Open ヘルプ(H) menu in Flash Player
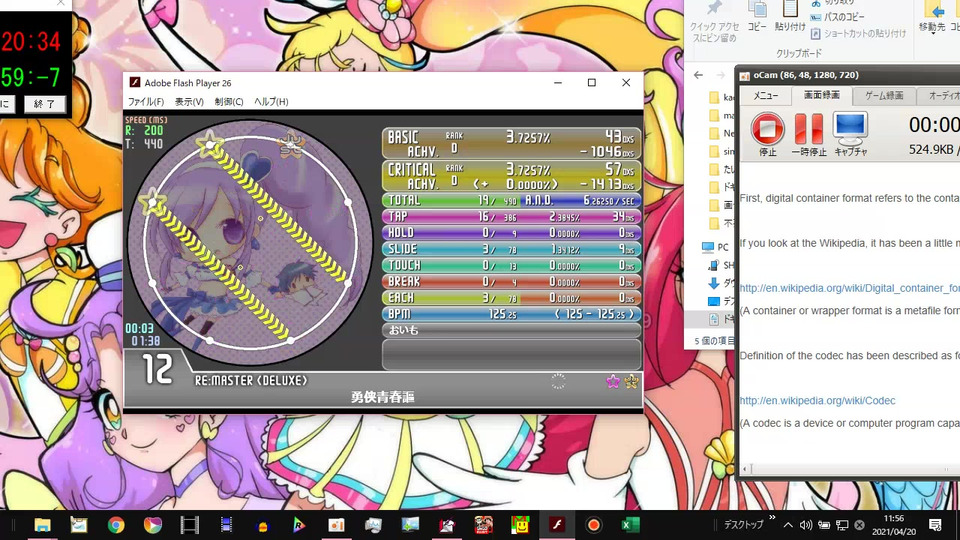The height and width of the screenshot is (540, 960). coord(271,102)
